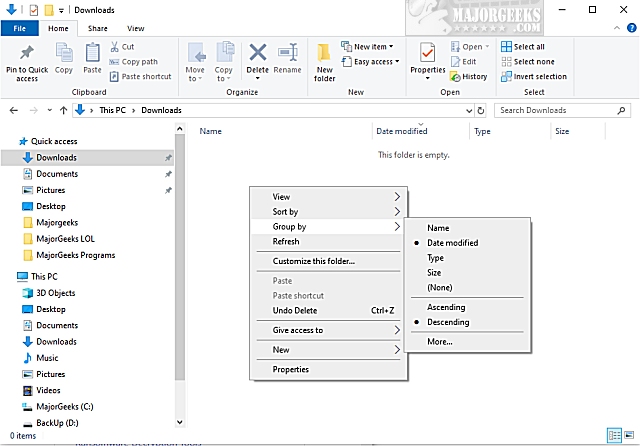The image size is (640, 446).
Task: Click Refresh in the context menu
Action: coord(286,241)
